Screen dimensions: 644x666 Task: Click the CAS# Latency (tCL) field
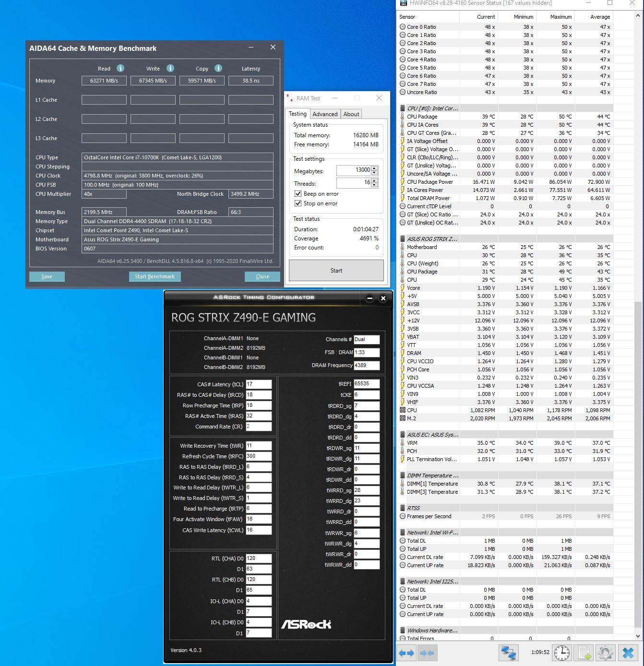click(x=259, y=384)
